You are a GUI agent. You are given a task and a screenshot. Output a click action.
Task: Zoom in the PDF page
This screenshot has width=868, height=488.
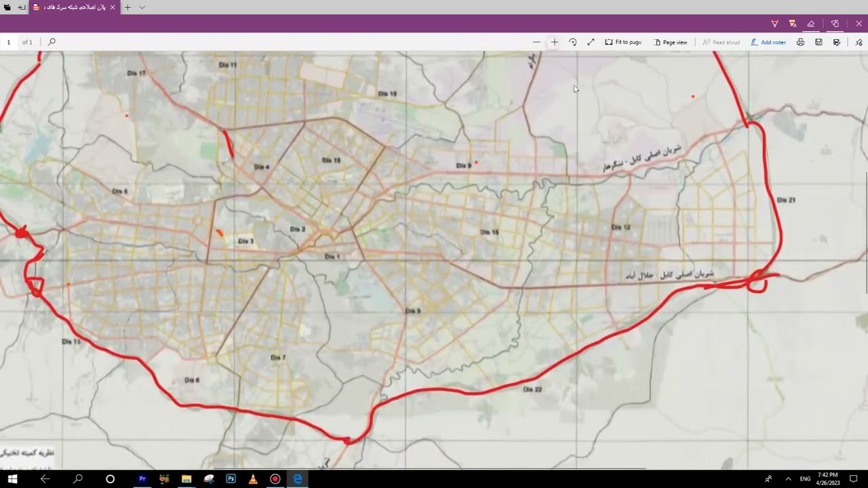point(554,42)
